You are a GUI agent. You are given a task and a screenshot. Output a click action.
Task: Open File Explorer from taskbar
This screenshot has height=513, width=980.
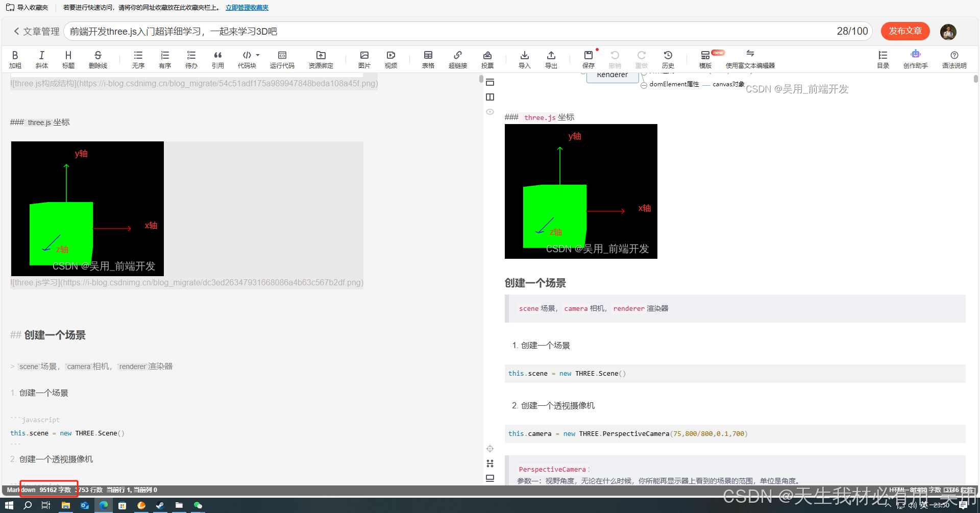click(65, 505)
